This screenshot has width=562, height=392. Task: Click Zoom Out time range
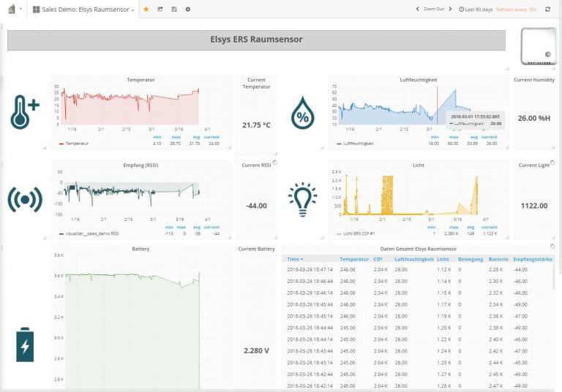(x=434, y=9)
